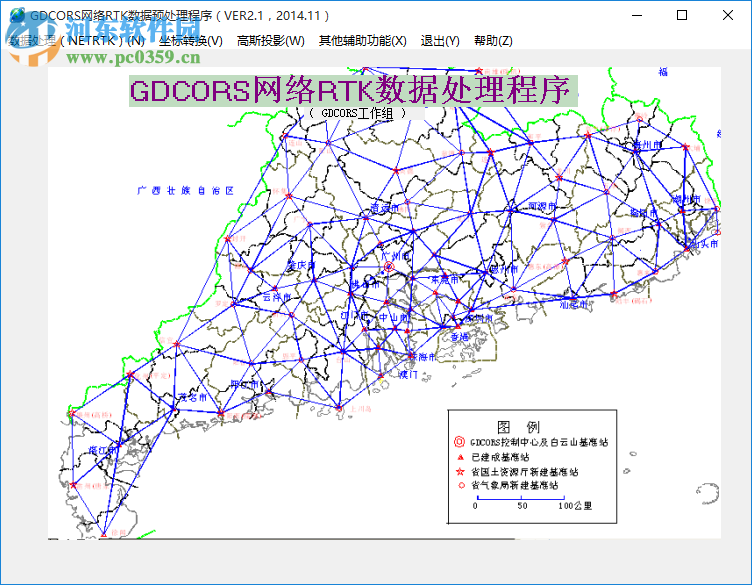Click the 广西壮族自治区 label on map

[x=185, y=191]
